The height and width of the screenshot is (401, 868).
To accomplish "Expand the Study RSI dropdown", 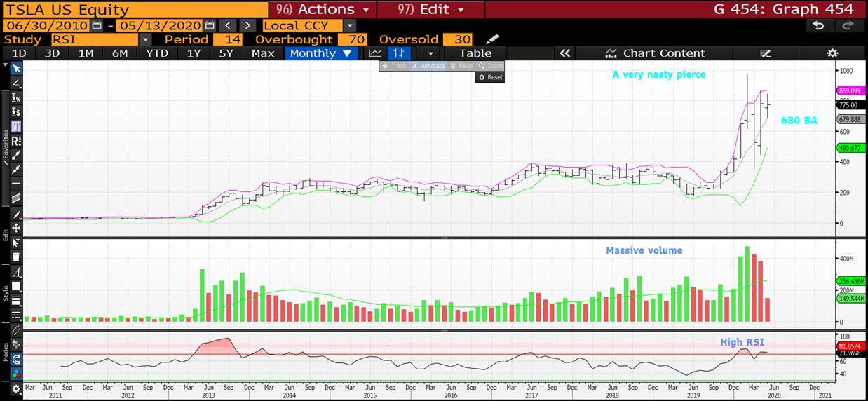I will pyautogui.click(x=145, y=39).
